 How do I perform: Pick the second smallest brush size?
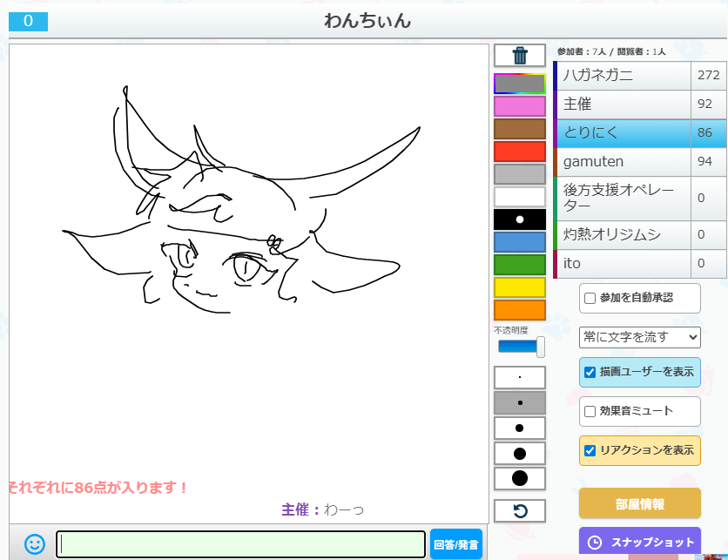[520, 402]
